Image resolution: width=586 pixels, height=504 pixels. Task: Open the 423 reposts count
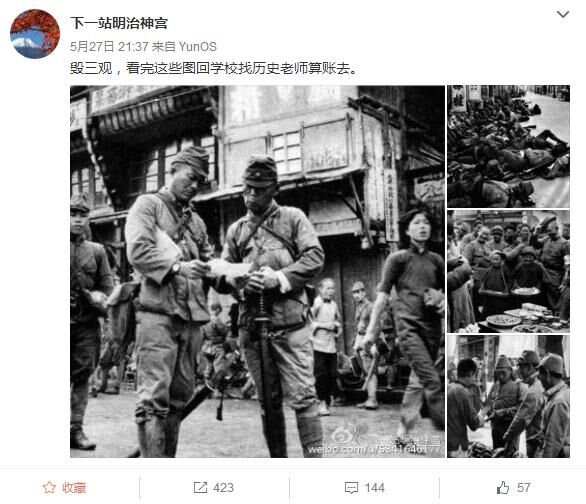click(x=223, y=488)
